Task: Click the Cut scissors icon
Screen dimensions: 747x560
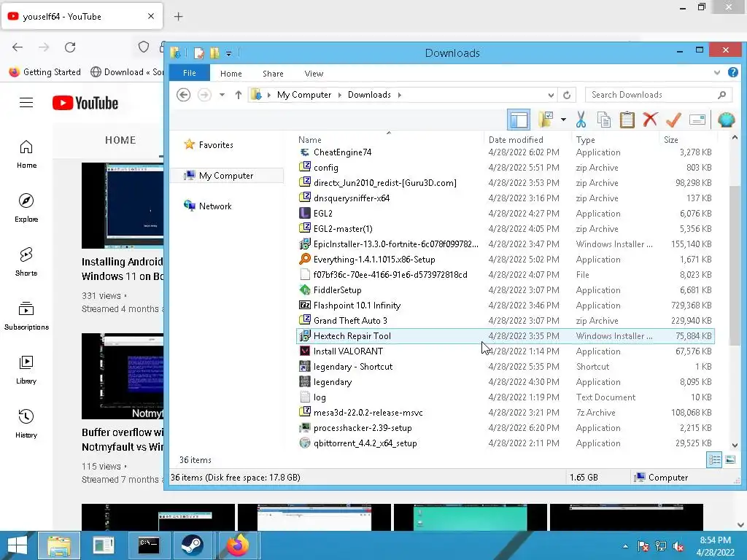Action: coord(581,120)
